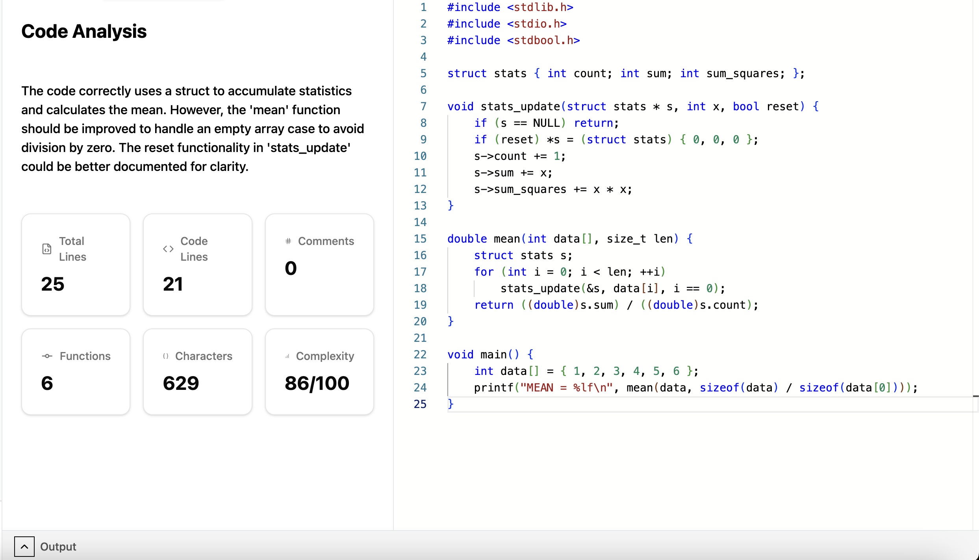Click line number 22 in gutter
Viewport: 979px width, 560px height.
coord(420,354)
